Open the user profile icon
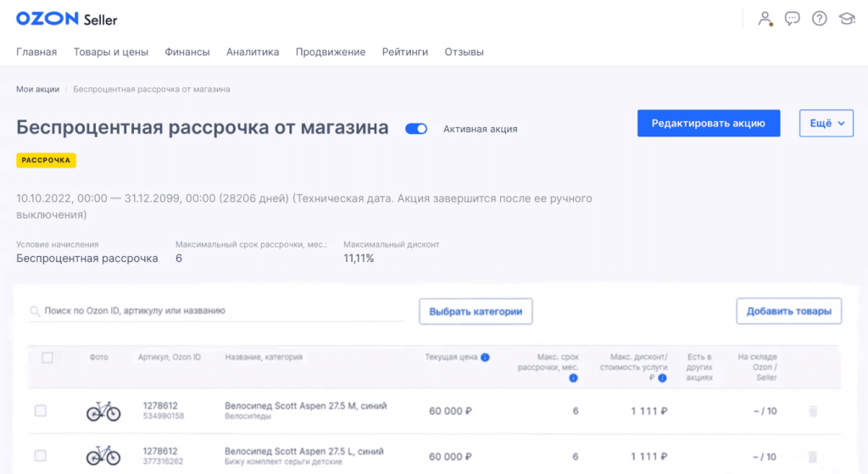Screen dimensions: 868x474 pos(765,18)
